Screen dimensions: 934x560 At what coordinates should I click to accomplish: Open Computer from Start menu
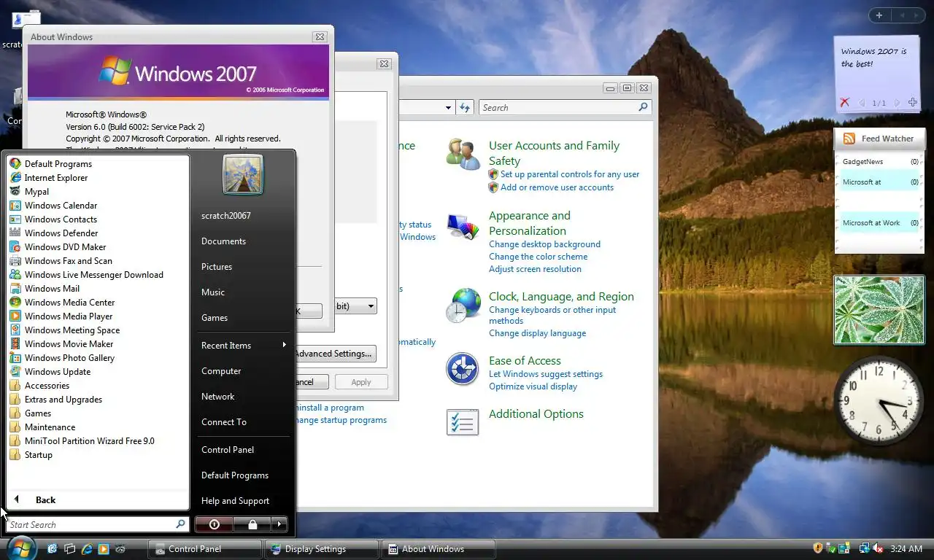pos(221,371)
